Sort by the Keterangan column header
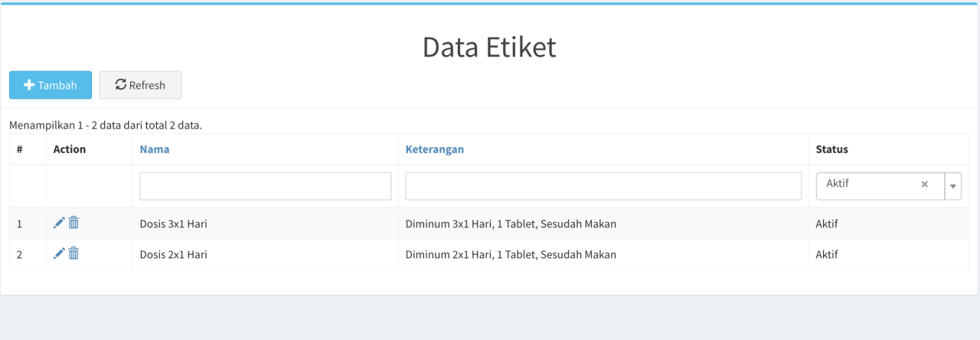This screenshot has height=340, width=980. [434, 149]
